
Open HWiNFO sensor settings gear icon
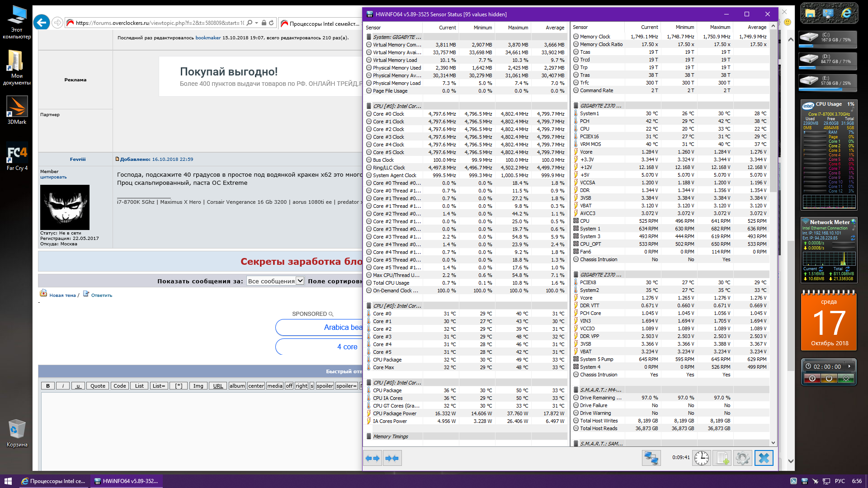click(742, 458)
